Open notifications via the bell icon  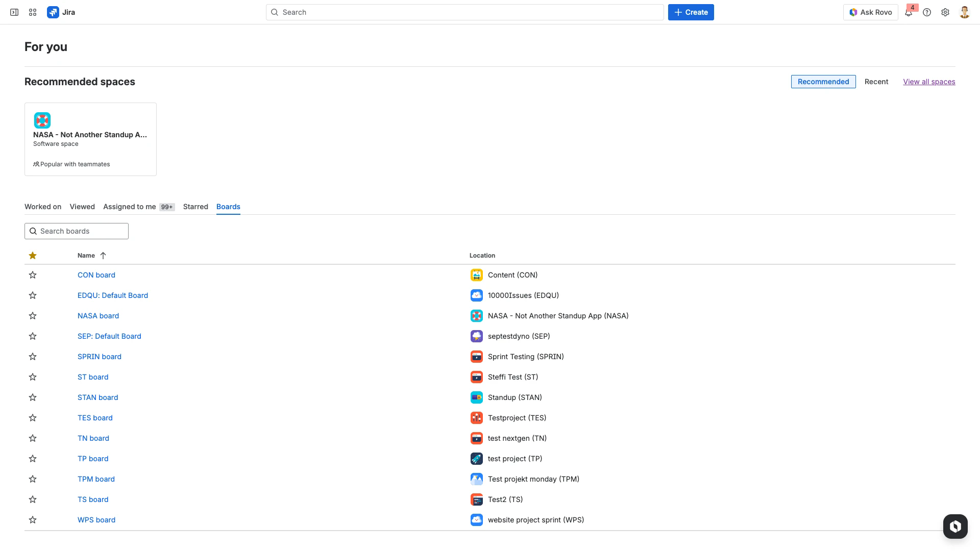909,12
